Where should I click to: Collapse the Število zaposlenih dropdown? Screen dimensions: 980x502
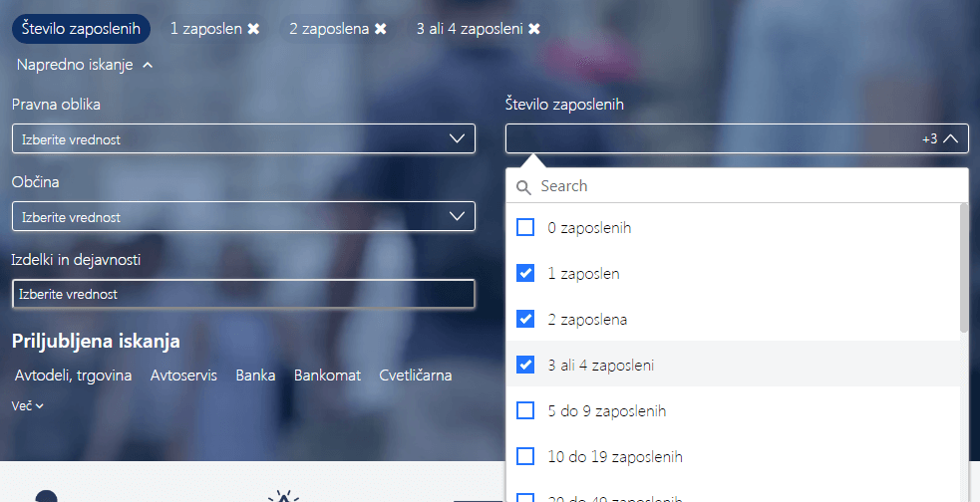coord(949,139)
